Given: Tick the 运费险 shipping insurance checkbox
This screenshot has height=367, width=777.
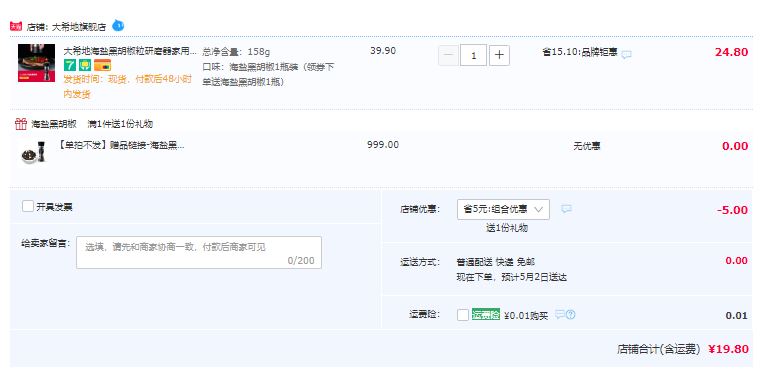Looking at the screenshot, I should coord(462,315).
